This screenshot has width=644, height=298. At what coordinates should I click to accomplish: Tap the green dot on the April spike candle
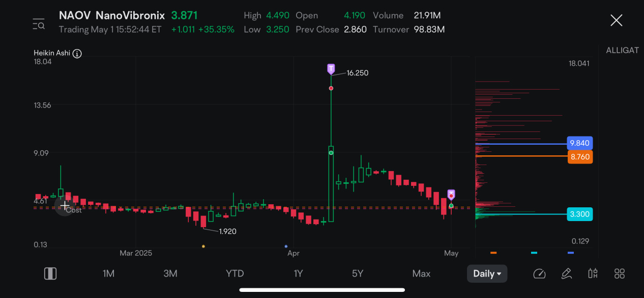(x=331, y=152)
